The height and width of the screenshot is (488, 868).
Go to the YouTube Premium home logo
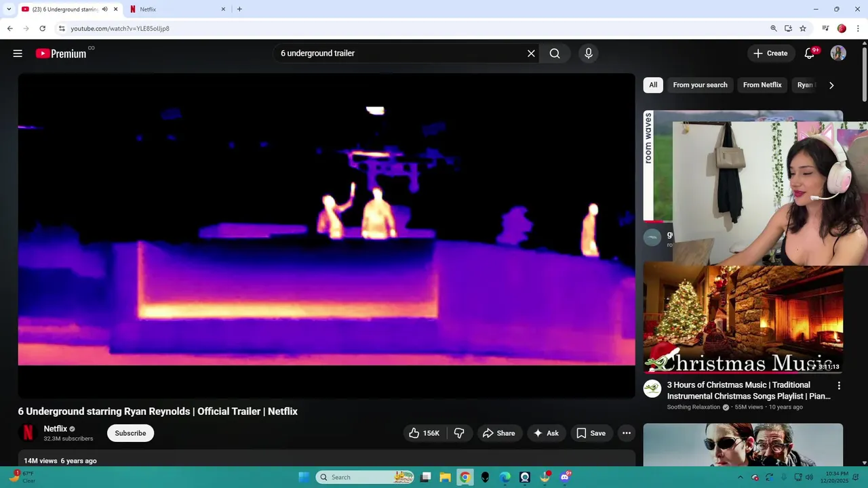click(61, 54)
